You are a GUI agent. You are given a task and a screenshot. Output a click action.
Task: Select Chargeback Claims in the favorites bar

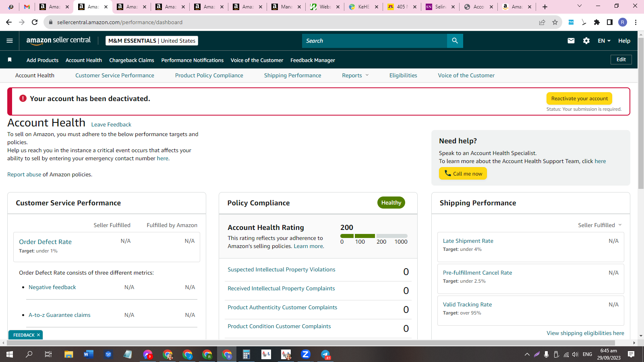tap(132, 60)
